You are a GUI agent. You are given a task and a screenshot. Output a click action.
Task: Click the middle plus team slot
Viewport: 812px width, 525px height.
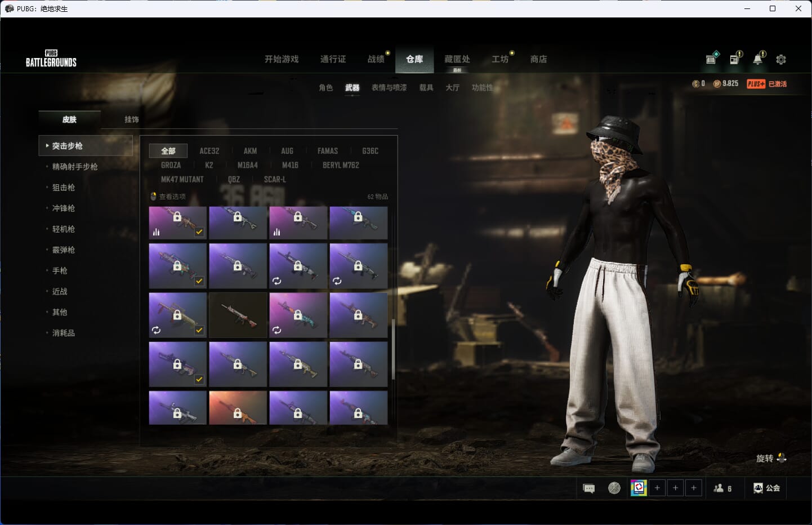(675, 488)
